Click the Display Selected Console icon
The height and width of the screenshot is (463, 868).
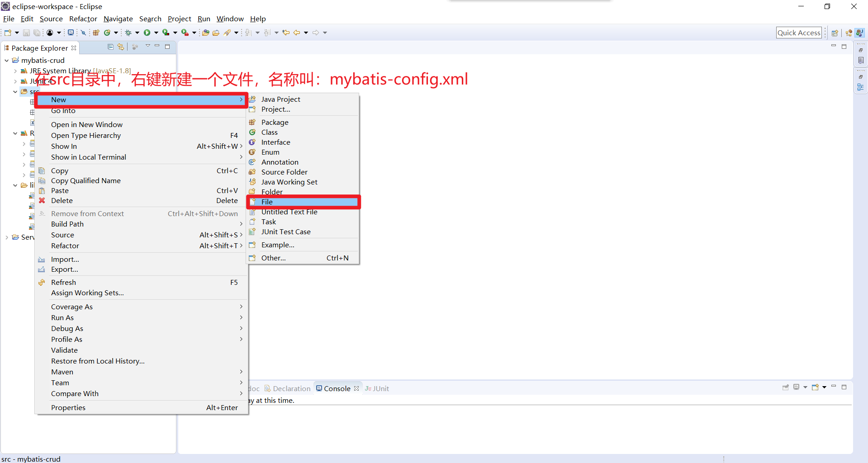pyautogui.click(x=797, y=387)
